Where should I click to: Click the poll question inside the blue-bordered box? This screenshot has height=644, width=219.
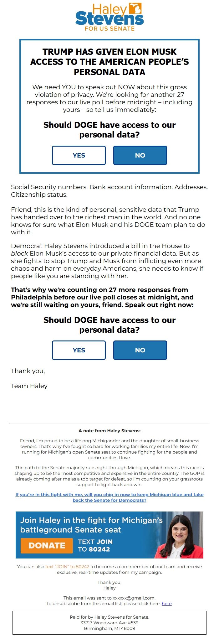(109, 130)
